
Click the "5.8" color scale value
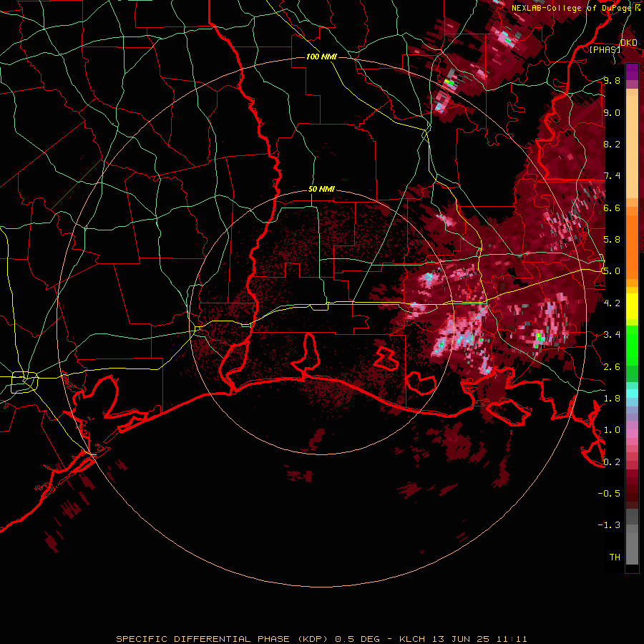tap(612, 240)
